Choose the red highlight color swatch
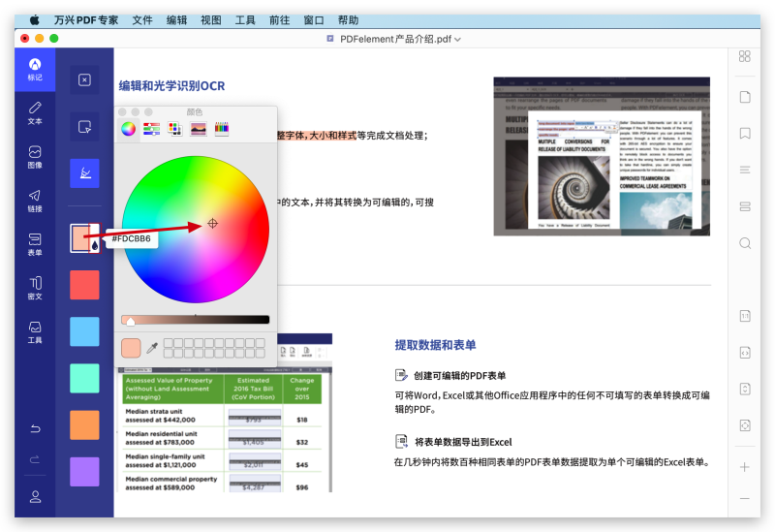Image resolution: width=775 pixels, height=532 pixels. coord(84,285)
